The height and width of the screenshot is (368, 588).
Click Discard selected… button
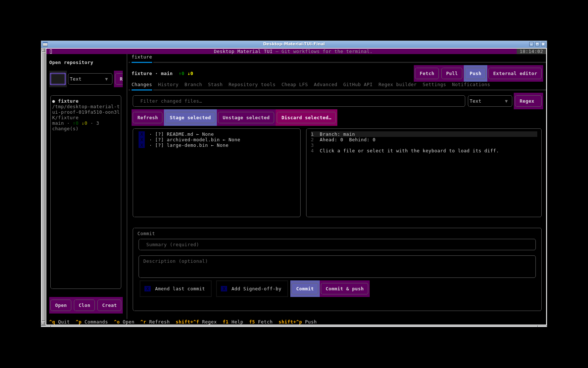pos(306,118)
